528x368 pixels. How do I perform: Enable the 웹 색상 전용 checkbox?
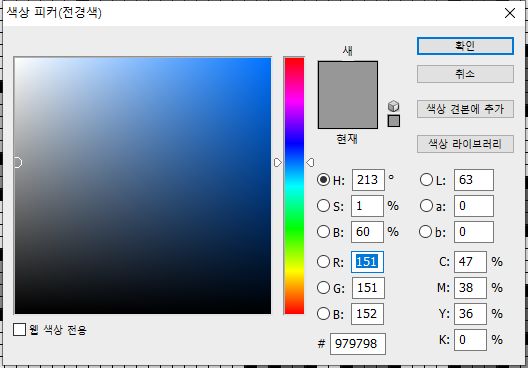click(x=20, y=329)
